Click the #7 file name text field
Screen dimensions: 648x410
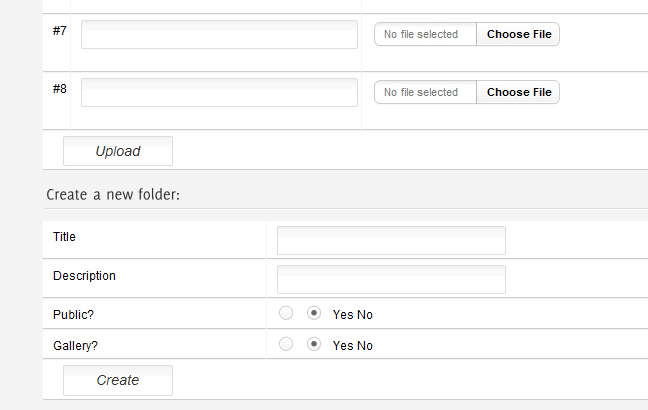[219, 34]
